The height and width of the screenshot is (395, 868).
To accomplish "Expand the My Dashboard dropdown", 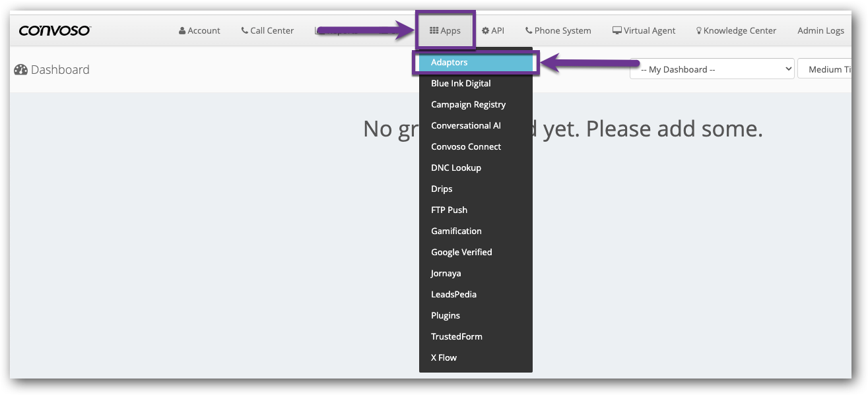I will 712,69.
